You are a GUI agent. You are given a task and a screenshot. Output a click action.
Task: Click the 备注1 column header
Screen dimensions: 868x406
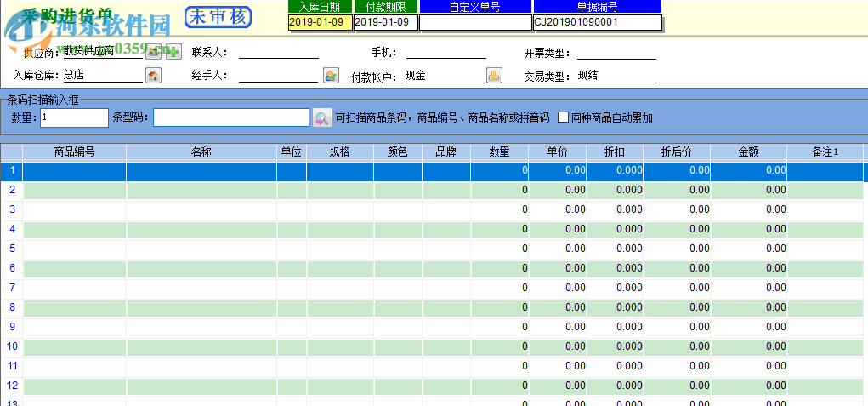pos(825,152)
